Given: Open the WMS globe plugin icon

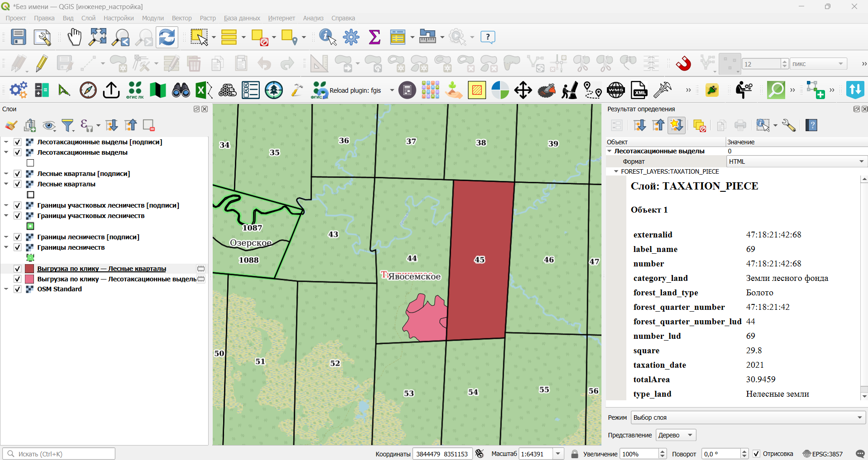Looking at the screenshot, I should click(616, 90).
